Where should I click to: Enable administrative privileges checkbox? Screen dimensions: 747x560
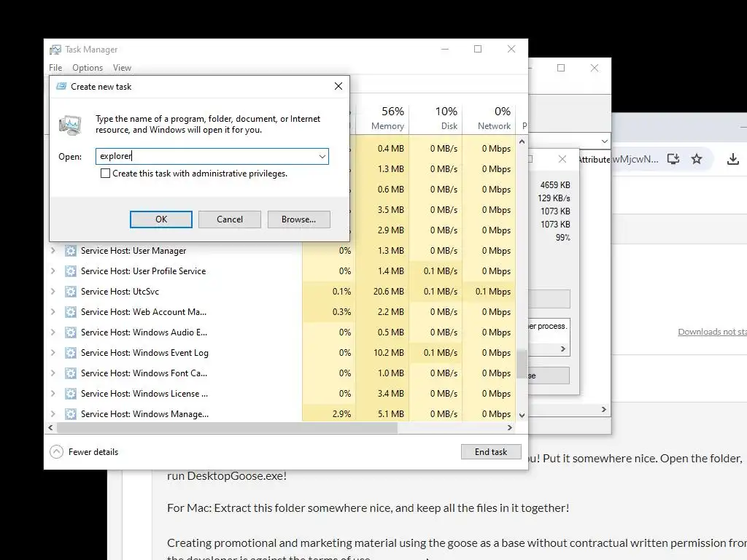pyautogui.click(x=105, y=174)
